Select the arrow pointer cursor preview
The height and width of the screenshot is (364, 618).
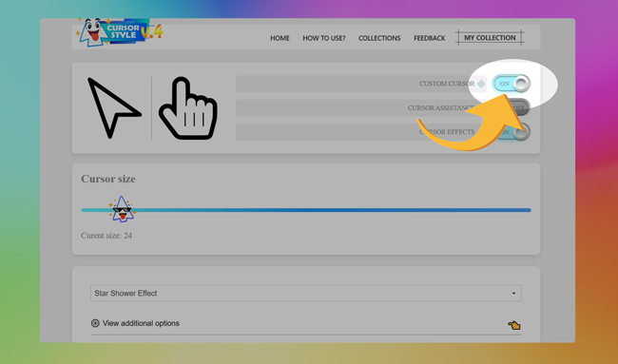tap(114, 108)
